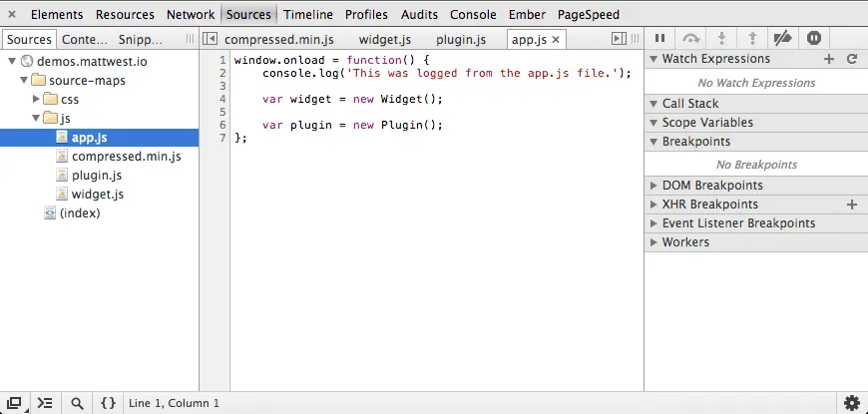Close the DevTools panel with the X icon
868x414 pixels.
tap(12, 14)
